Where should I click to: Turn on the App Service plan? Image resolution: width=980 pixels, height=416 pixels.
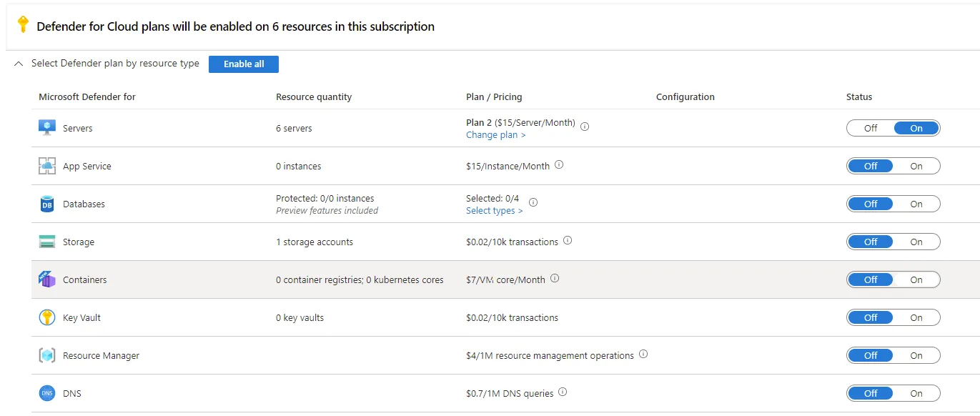[916, 166]
